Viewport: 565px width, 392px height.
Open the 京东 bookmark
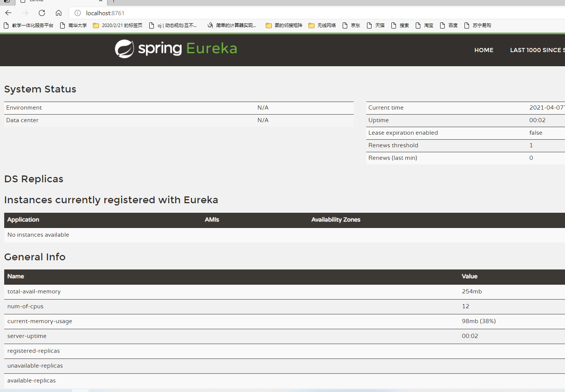click(351, 25)
